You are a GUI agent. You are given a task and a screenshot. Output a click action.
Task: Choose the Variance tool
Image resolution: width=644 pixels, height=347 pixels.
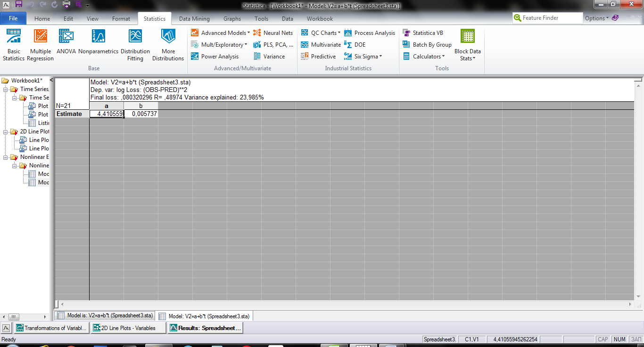tap(269, 57)
